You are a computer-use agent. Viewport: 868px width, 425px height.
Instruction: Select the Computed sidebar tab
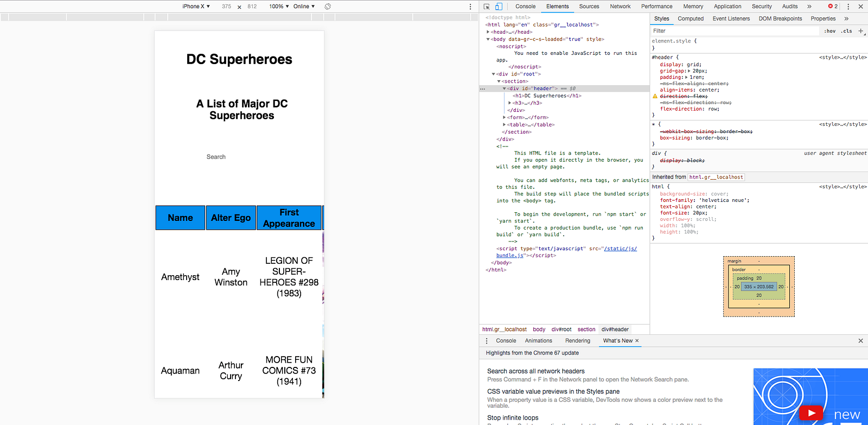click(x=691, y=18)
